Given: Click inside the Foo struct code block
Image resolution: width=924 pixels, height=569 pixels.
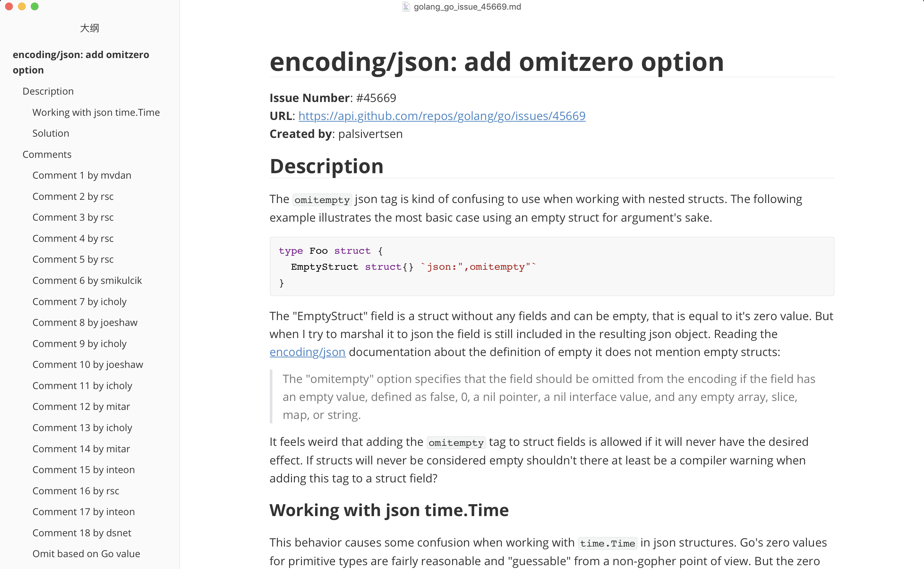Looking at the screenshot, I should point(552,267).
